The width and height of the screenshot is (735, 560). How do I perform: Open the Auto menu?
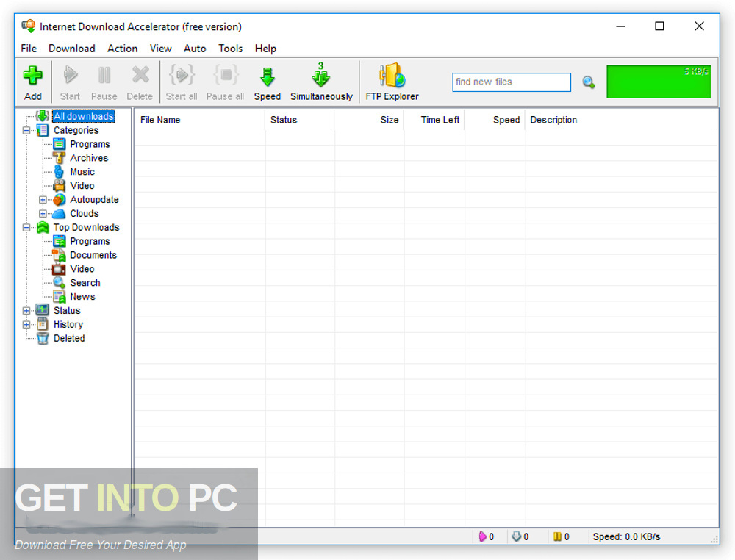pyautogui.click(x=195, y=49)
